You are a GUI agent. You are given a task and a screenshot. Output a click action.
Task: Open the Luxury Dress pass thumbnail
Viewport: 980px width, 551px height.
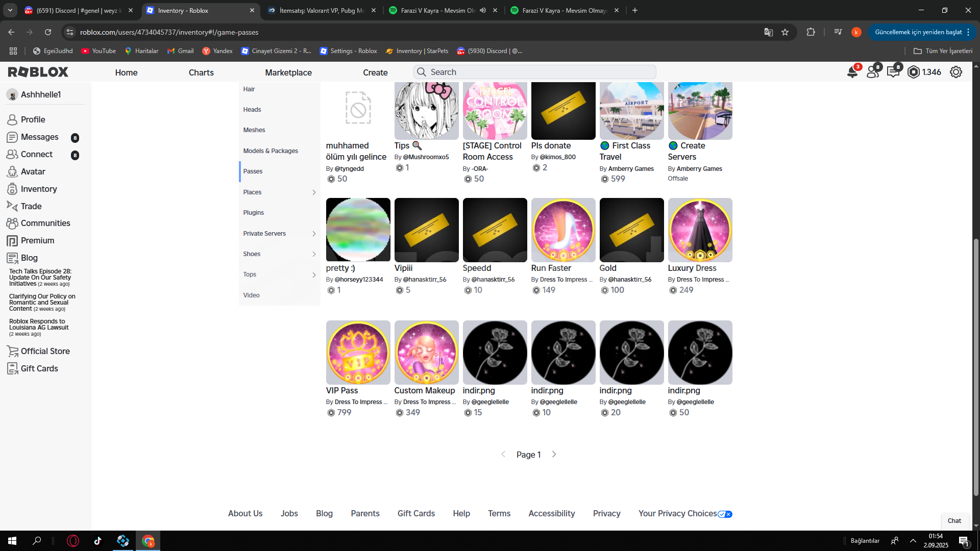pos(700,230)
